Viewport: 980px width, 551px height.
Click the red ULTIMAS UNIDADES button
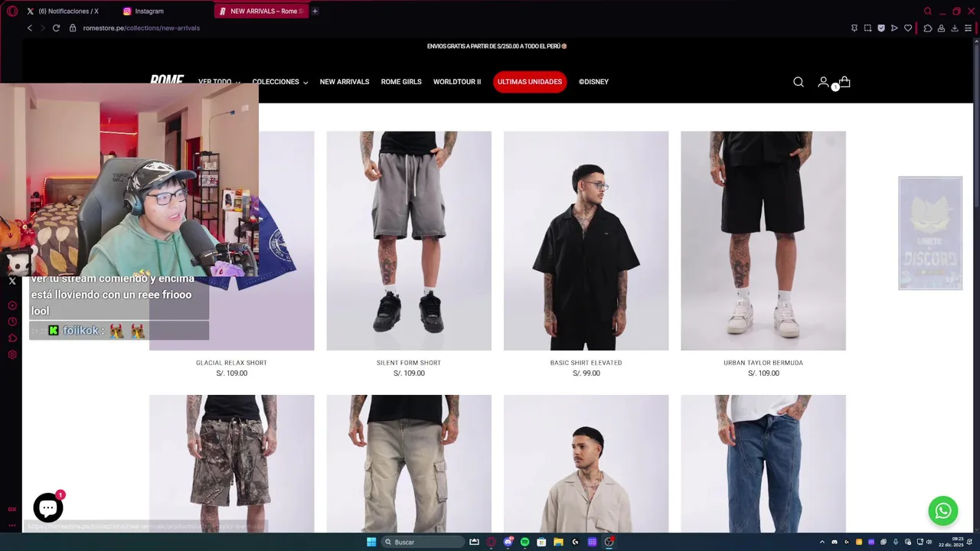pos(530,82)
